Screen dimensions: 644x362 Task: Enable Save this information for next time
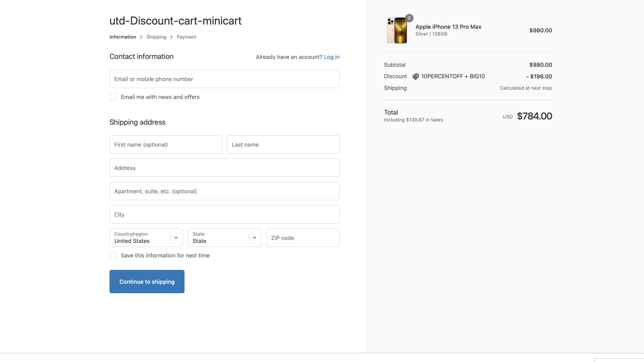coord(113,255)
